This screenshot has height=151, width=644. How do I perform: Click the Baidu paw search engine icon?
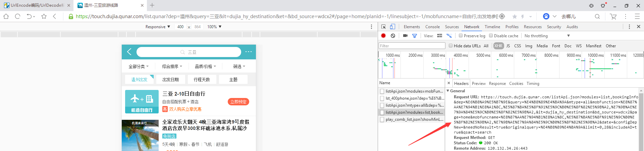546,16
